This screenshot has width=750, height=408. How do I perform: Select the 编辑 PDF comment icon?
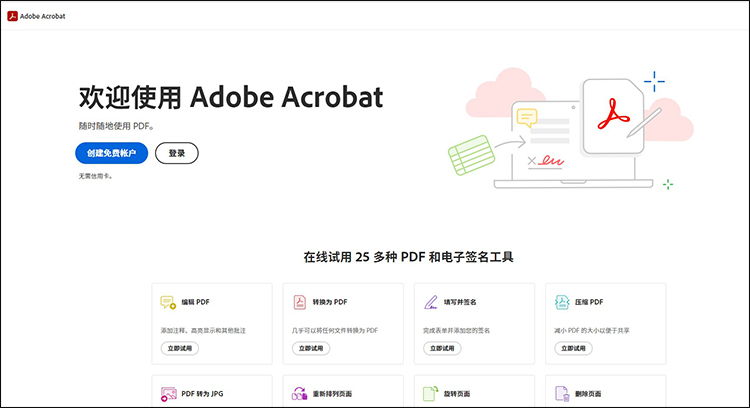tap(168, 302)
